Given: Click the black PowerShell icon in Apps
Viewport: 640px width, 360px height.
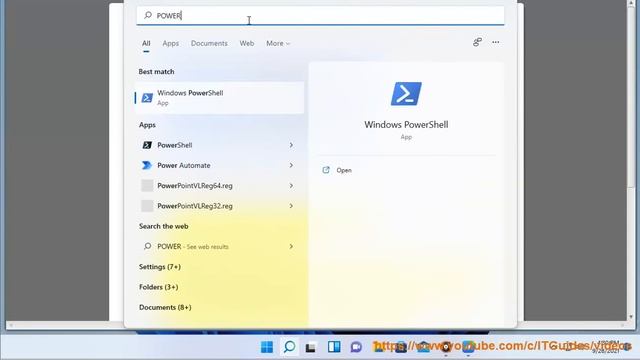Looking at the screenshot, I should [x=147, y=145].
